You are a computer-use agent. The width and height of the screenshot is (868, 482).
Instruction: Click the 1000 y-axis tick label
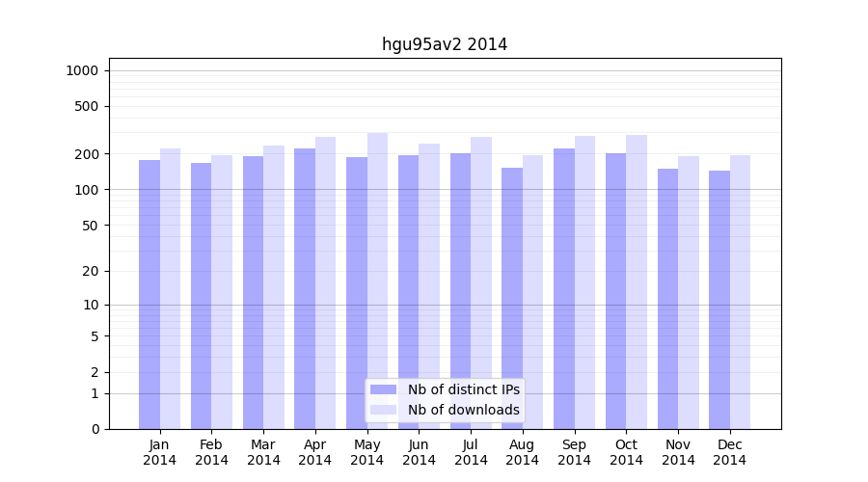[82, 70]
